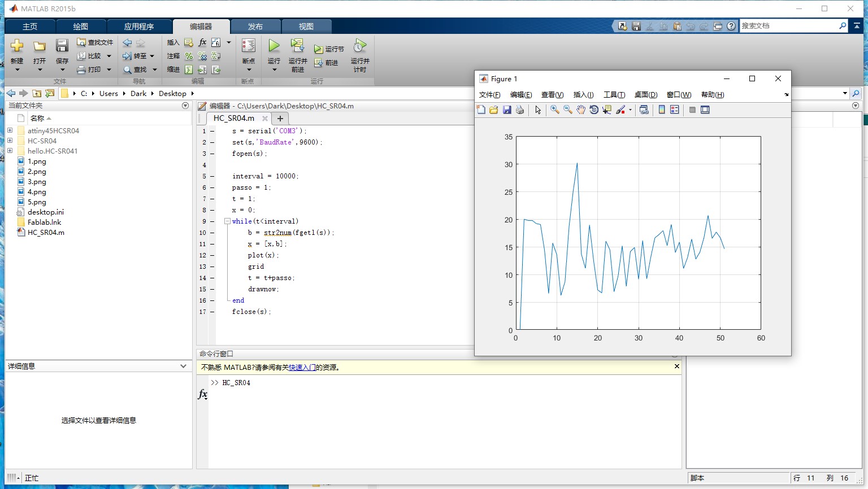Toggle edit plot arrow tool in Figure 1
Viewport: 868px width, 489px height.
coord(538,110)
